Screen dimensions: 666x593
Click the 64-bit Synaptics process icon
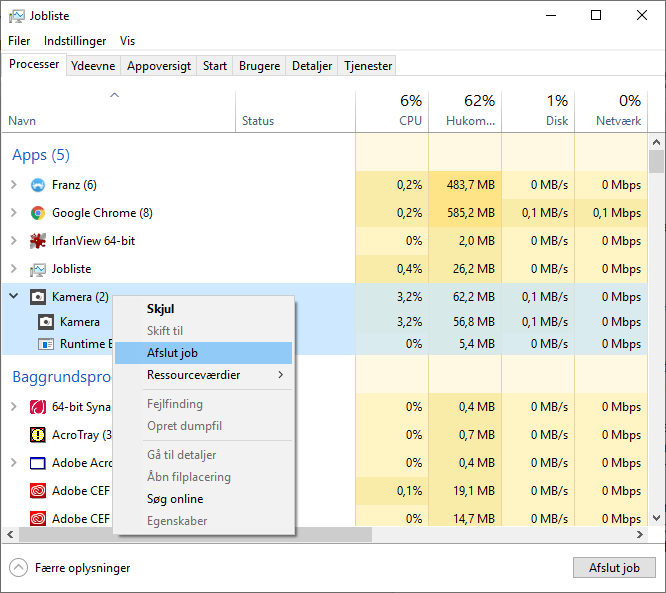pos(38,407)
